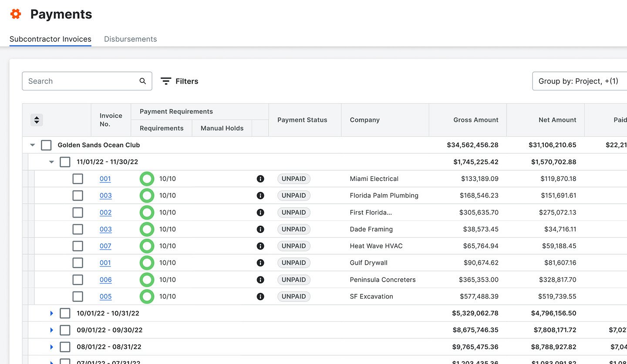Image resolution: width=627 pixels, height=364 pixels.
Task: Click the green 10/10 requirements ring for Dade Framing
Action: [147, 229]
